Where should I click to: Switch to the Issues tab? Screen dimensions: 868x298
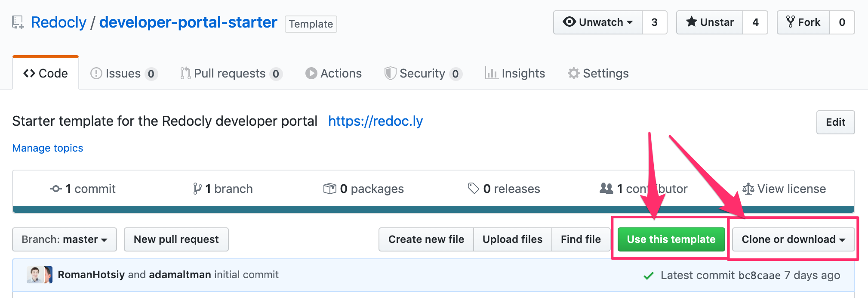click(124, 74)
